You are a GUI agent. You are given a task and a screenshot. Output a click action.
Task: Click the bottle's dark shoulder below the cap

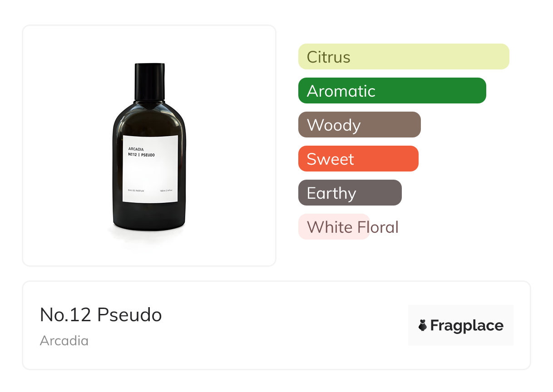(x=149, y=116)
